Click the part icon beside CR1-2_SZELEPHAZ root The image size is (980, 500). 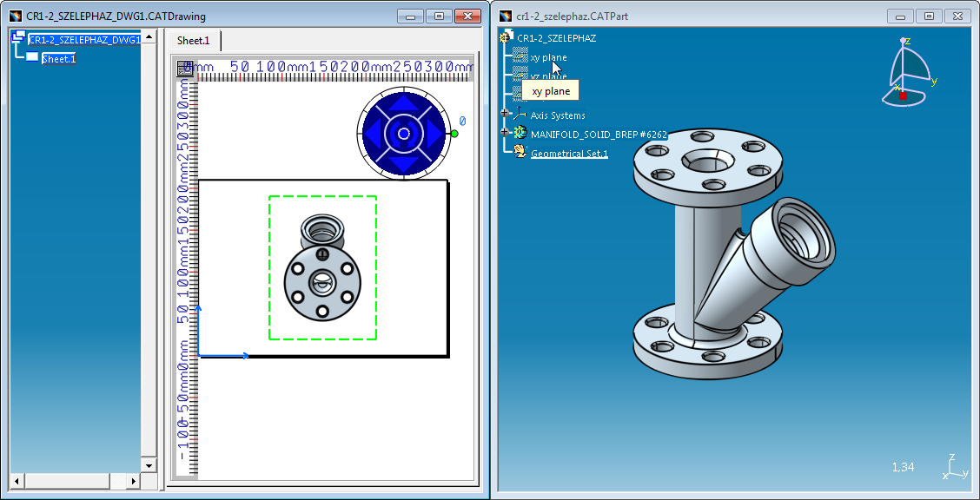coord(507,36)
